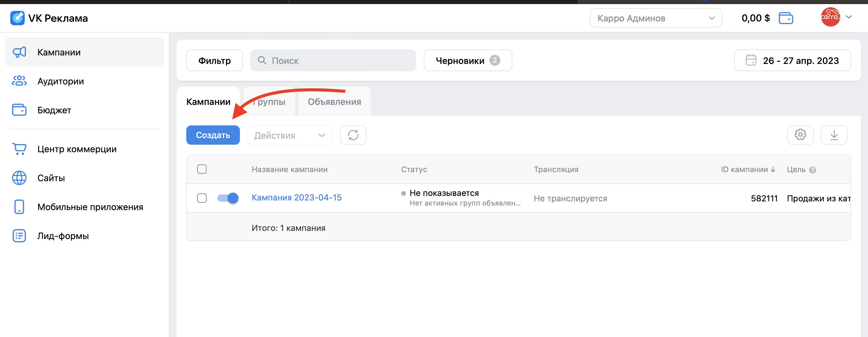Click inside the Поиск search field
The height and width of the screenshot is (337, 868).
(x=333, y=60)
